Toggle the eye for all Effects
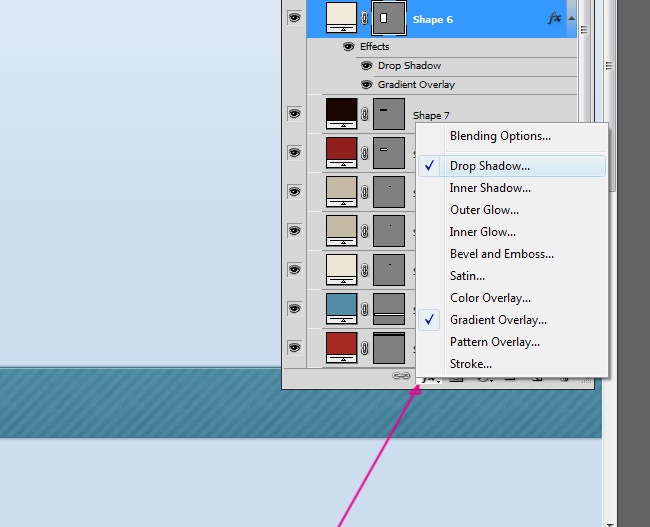The width and height of the screenshot is (650, 527). (349, 46)
